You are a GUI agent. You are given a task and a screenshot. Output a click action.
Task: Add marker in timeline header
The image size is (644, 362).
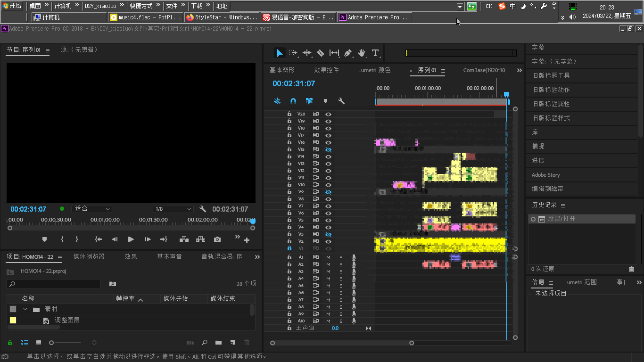[325, 101]
